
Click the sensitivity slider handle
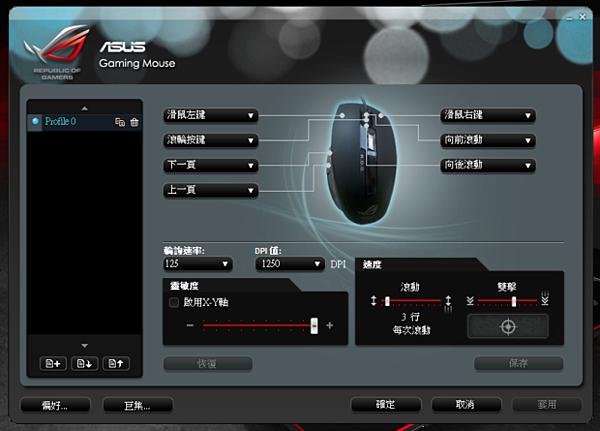coord(314,326)
